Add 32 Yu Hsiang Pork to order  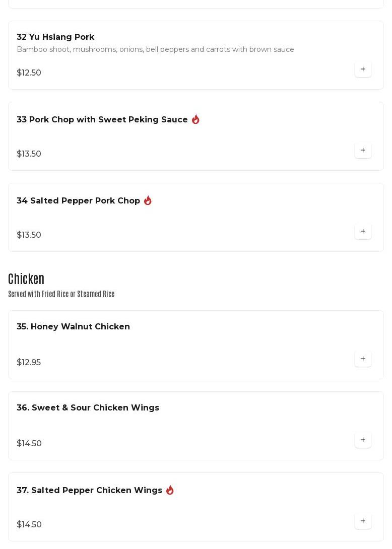[363, 70]
